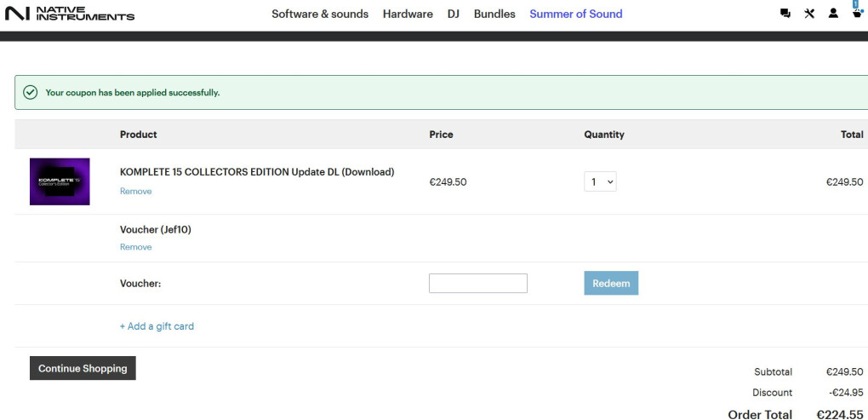
Task: Click the KOMPLETE 15 COLLECTORS EDITION product title
Action: coord(257,172)
